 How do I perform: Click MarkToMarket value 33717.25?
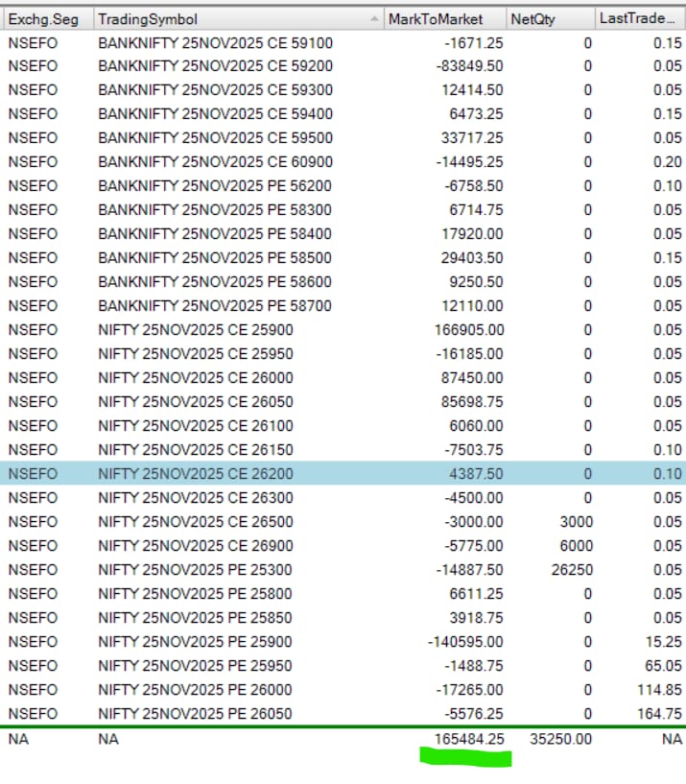pyautogui.click(x=472, y=138)
